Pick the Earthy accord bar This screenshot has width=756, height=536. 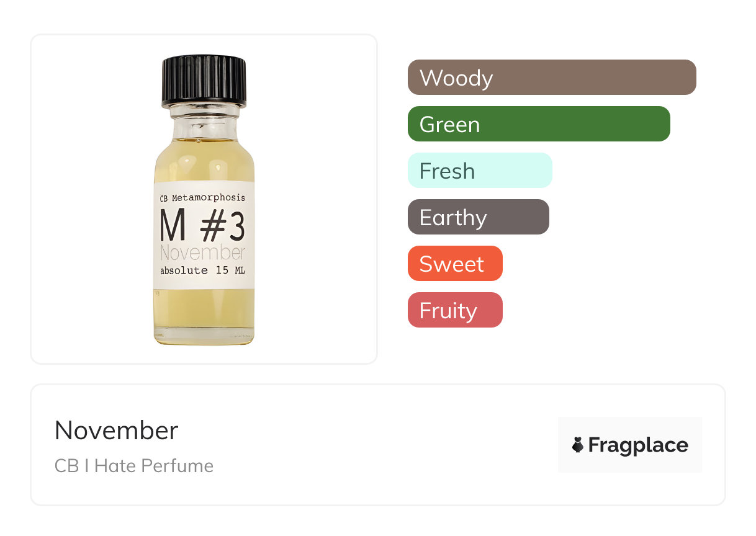[x=478, y=217]
